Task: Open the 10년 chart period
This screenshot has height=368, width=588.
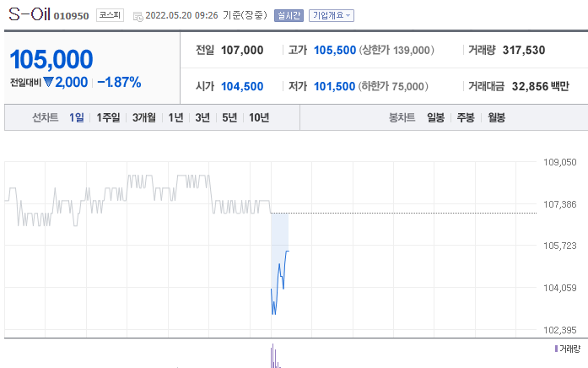Action: click(x=259, y=118)
